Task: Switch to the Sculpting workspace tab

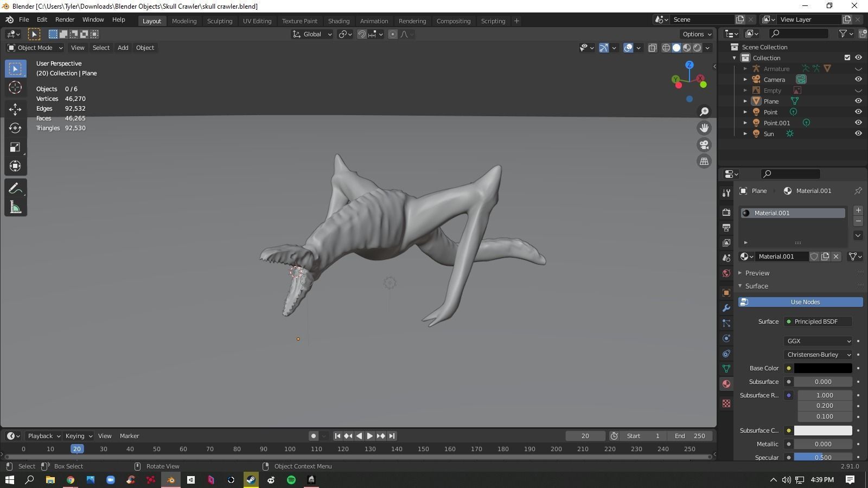Action: [x=220, y=21]
